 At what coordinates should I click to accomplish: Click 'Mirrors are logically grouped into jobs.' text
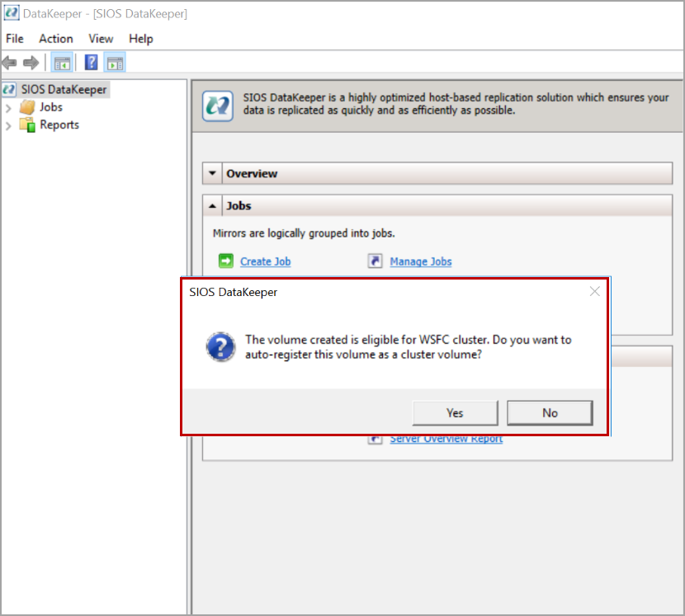304,233
